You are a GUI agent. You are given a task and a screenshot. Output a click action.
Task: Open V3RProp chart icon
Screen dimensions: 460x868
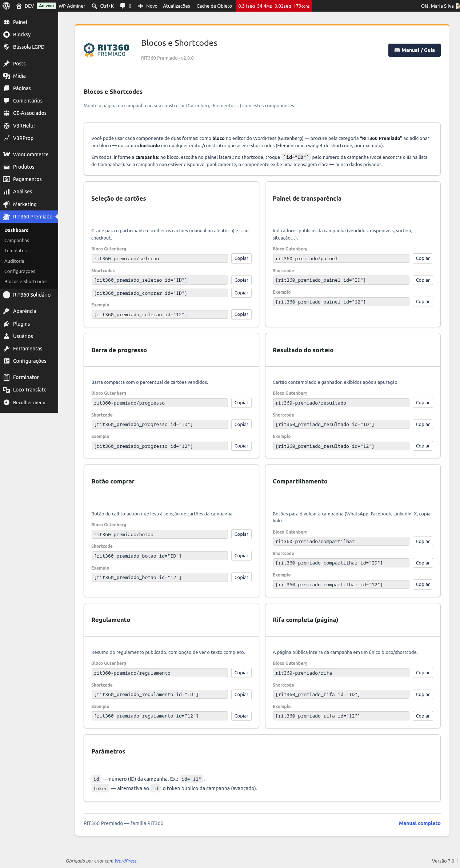click(7, 138)
